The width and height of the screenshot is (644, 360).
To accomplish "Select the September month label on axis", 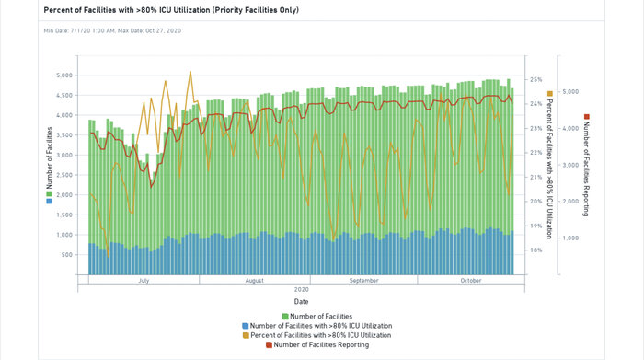I will click(364, 281).
